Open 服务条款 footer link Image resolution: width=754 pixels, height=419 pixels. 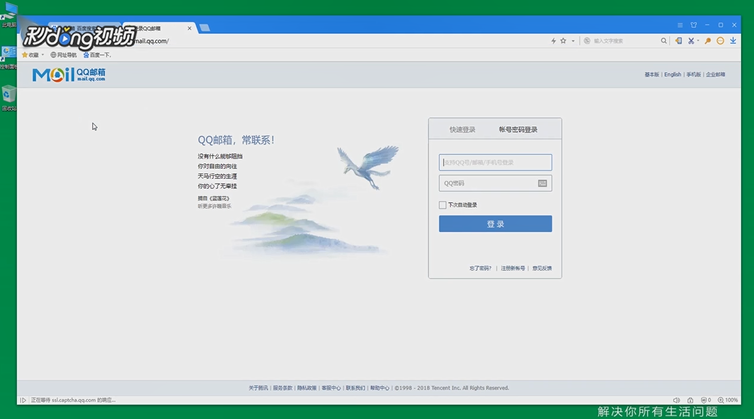point(283,388)
